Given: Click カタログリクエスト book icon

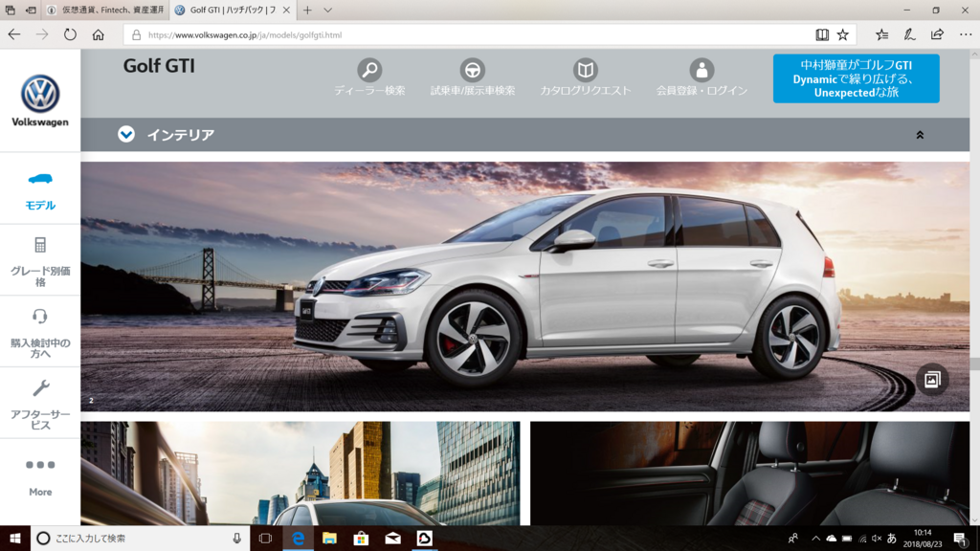Looking at the screenshot, I should pyautogui.click(x=585, y=70).
